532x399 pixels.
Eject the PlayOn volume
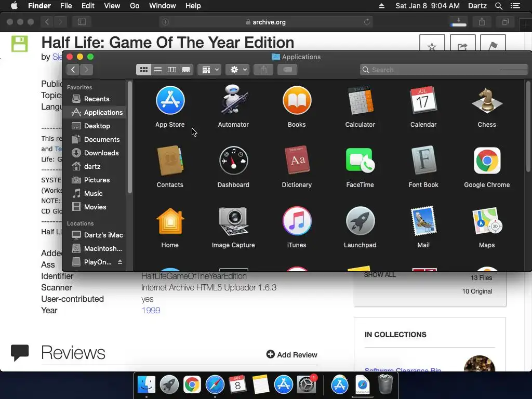pos(120,262)
